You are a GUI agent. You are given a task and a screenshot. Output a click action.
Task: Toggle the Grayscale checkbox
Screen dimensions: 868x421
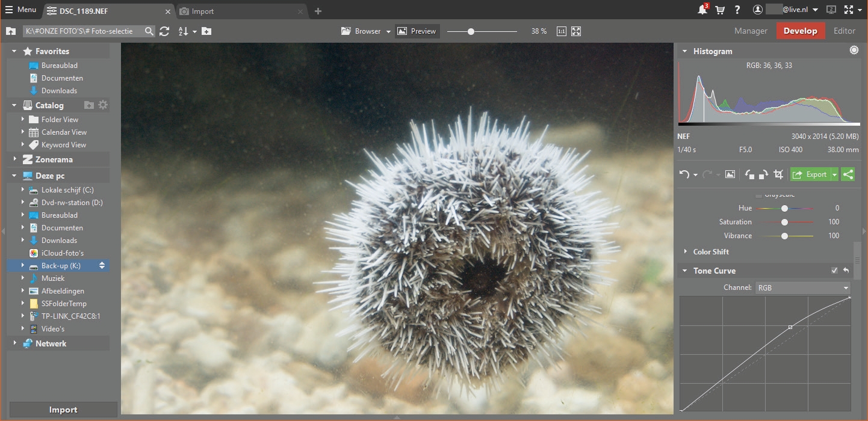(758, 195)
